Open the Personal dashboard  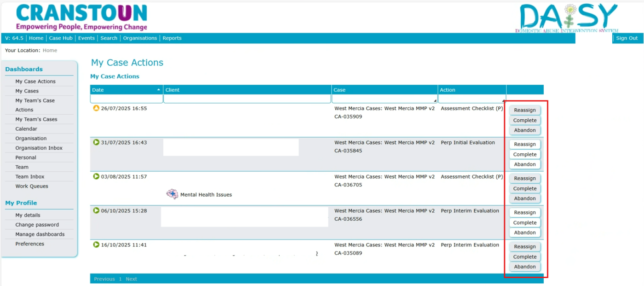tap(26, 158)
